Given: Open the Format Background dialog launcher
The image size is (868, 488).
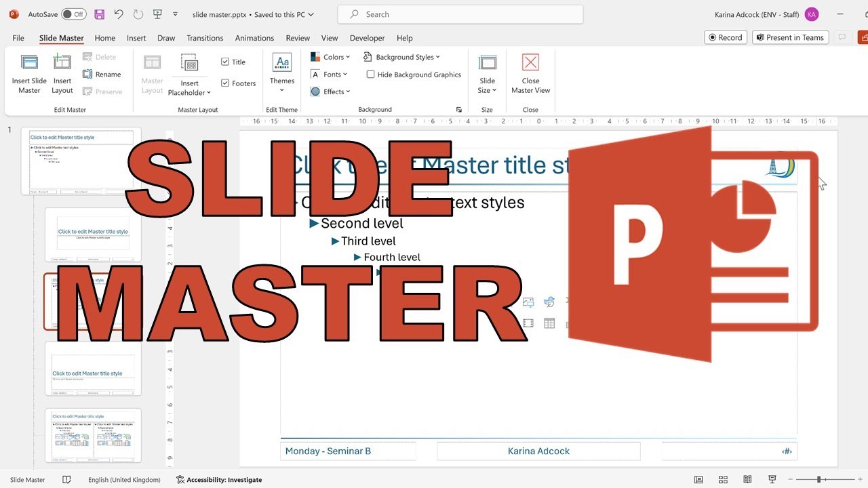Looking at the screenshot, I should [459, 110].
